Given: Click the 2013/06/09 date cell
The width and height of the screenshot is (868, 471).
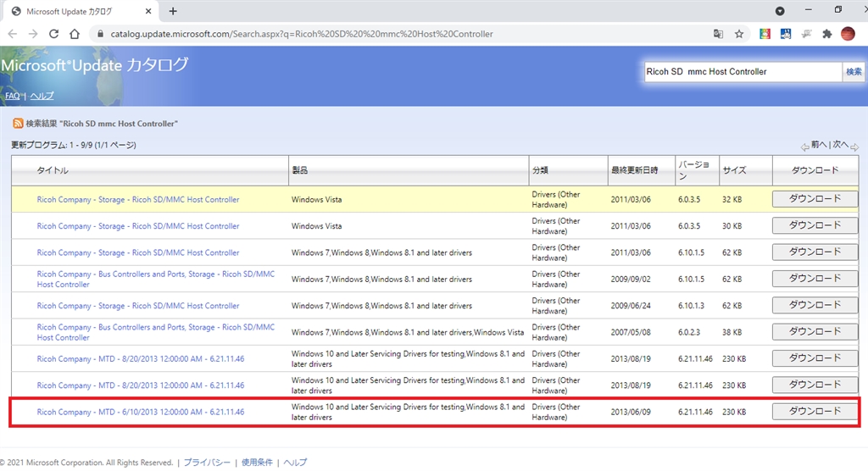Looking at the screenshot, I should 631,412.
